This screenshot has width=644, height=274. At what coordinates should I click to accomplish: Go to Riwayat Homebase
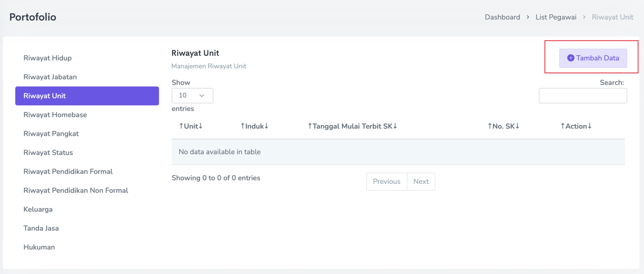click(x=55, y=115)
